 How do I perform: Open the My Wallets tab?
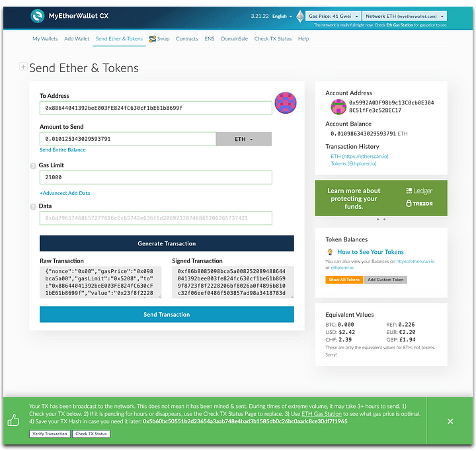45,39
